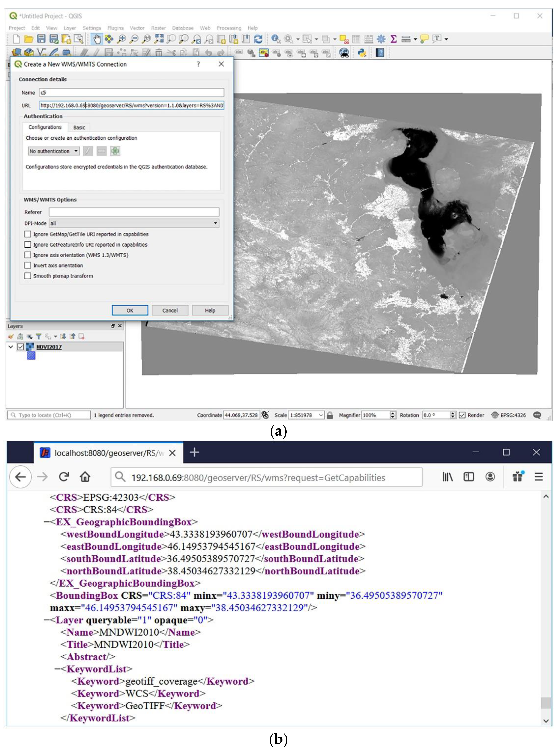Open the DPI-Mode dropdown
The width and height of the screenshot is (560, 752).
point(134,223)
